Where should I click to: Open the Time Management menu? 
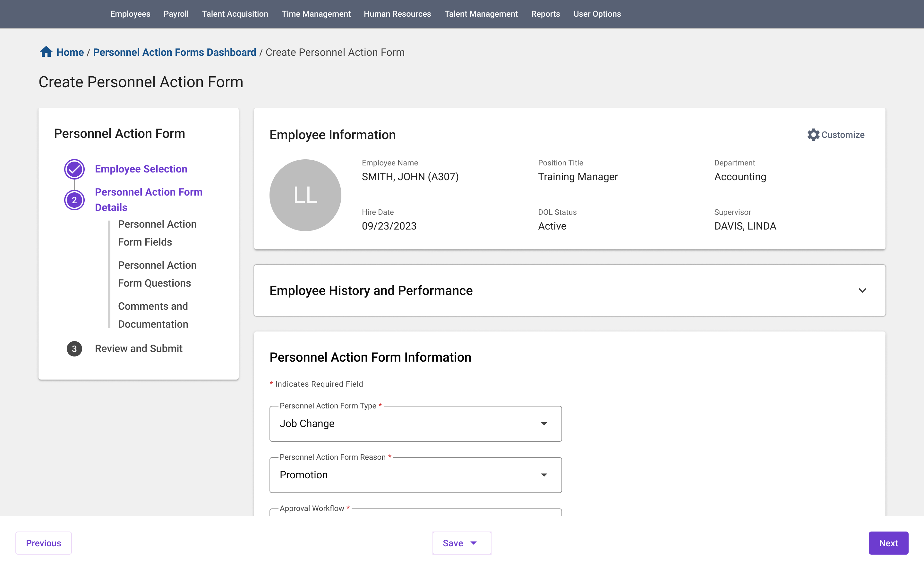click(316, 14)
